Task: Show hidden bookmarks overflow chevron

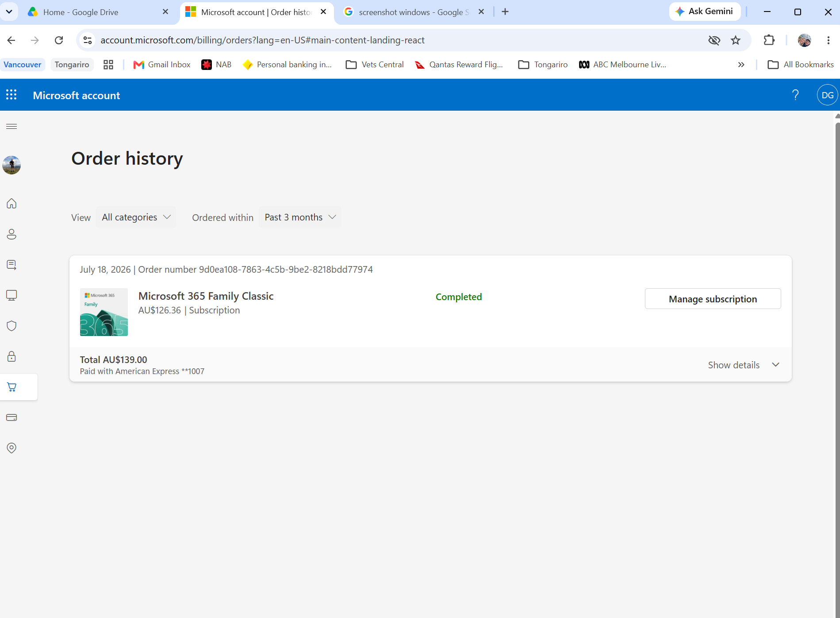Action: (x=741, y=65)
